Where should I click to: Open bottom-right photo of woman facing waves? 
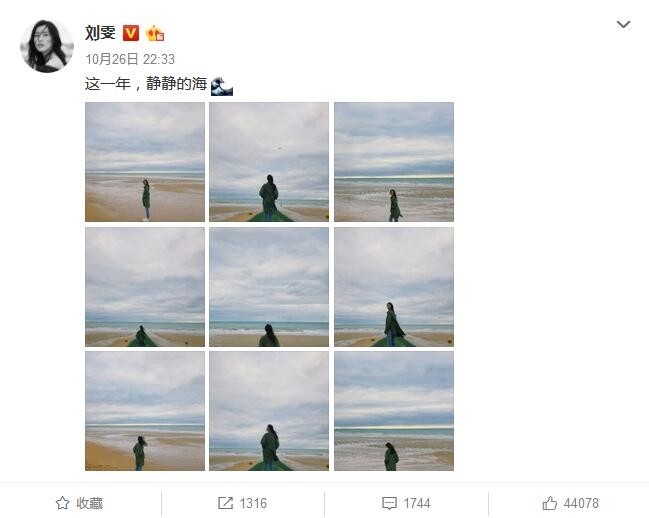pyautogui.click(x=394, y=411)
